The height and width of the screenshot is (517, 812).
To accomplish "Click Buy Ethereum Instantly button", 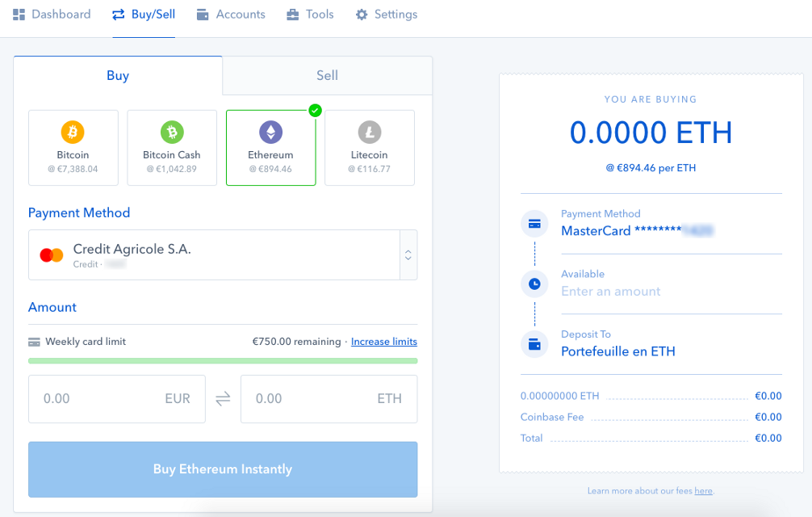I will pos(223,469).
